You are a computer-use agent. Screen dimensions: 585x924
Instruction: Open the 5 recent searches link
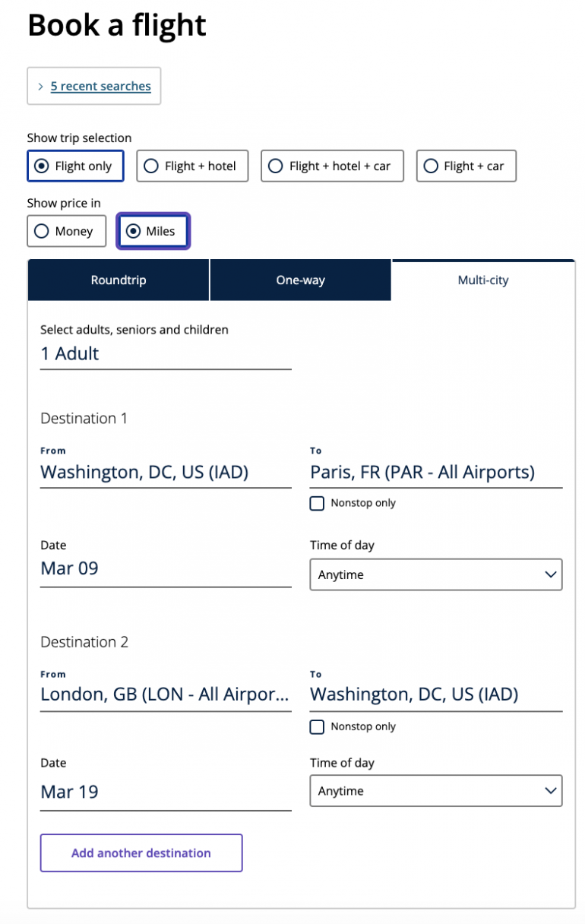pyautogui.click(x=100, y=87)
